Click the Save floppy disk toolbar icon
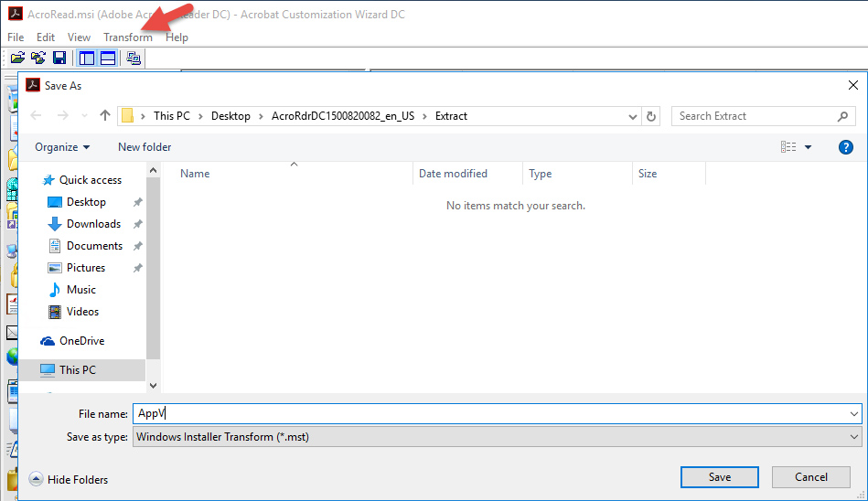This screenshot has height=501, width=868. tap(59, 59)
